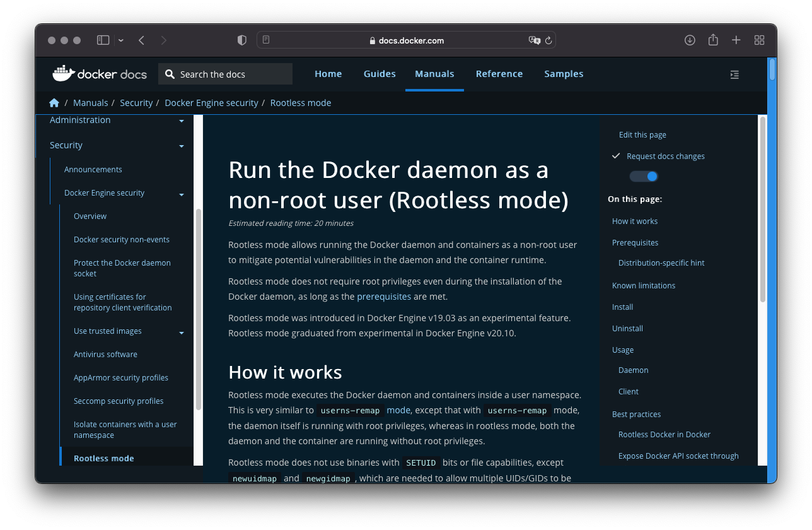Show the tab overview grid icon

point(759,40)
